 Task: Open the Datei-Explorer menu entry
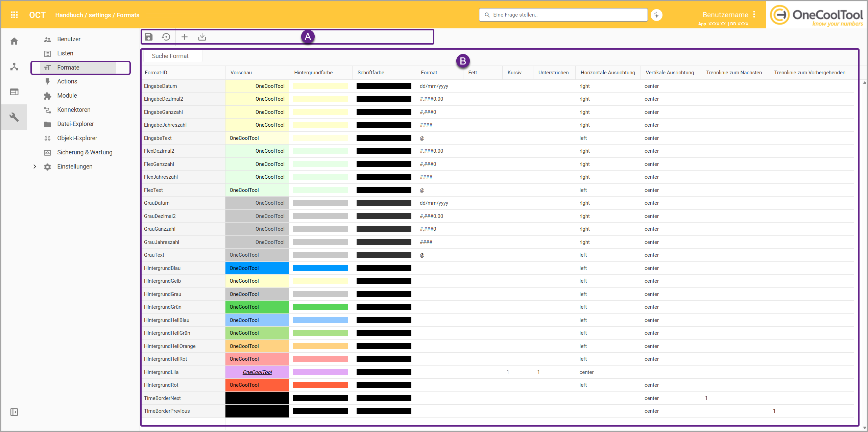[76, 124]
